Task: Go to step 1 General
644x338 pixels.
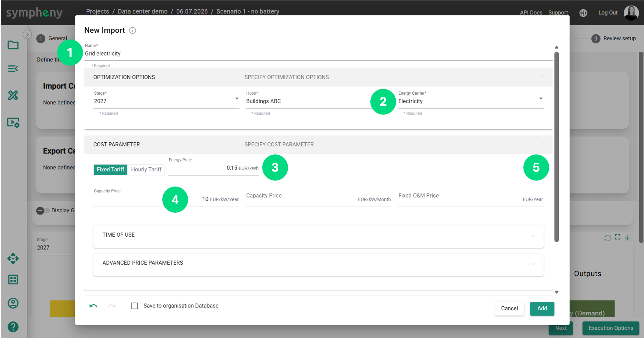Action: (x=52, y=38)
